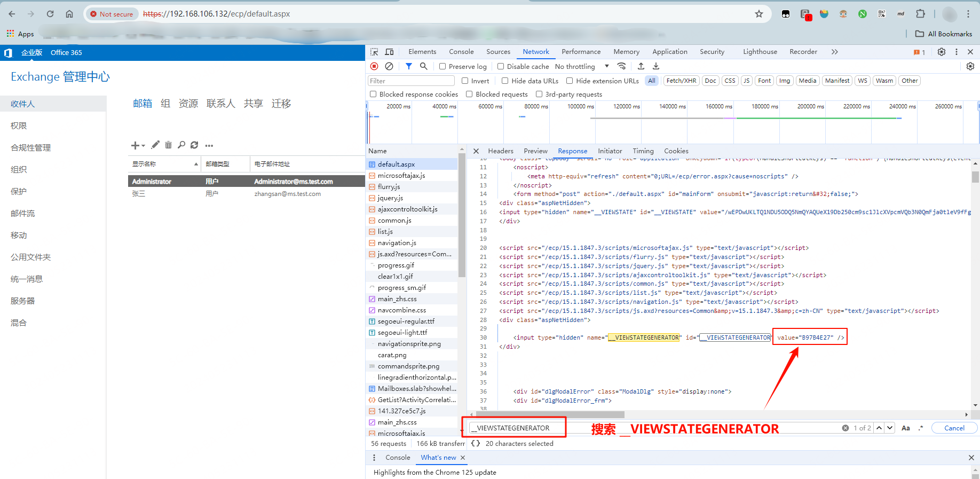Switch to the Console tab
980x479 pixels.
[x=461, y=52]
